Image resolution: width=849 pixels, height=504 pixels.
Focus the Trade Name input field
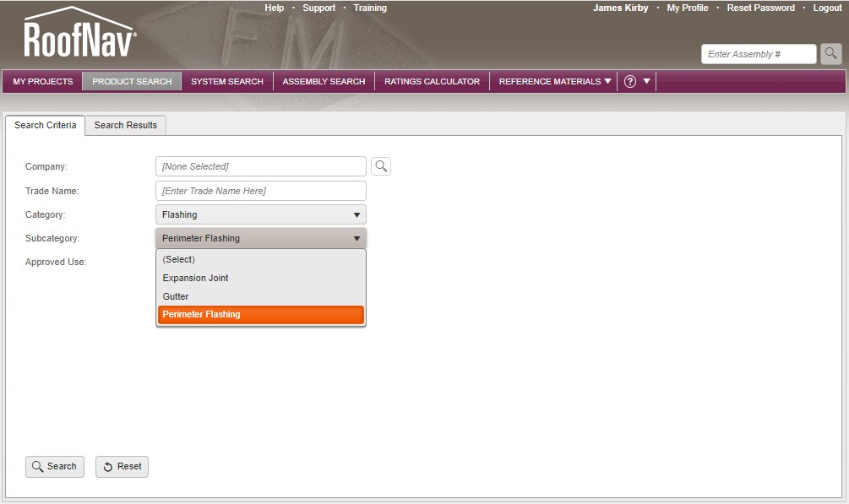click(x=261, y=191)
